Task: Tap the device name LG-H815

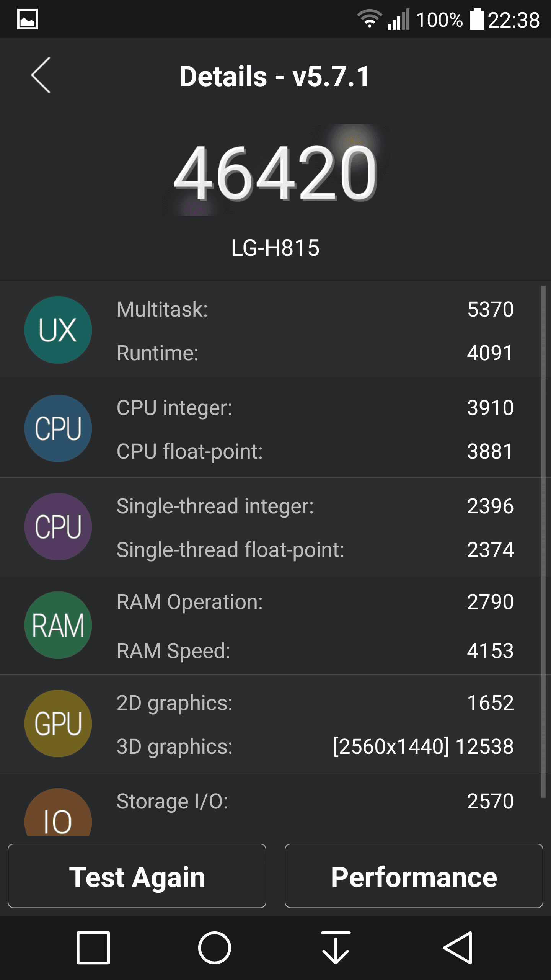Action: point(275,248)
